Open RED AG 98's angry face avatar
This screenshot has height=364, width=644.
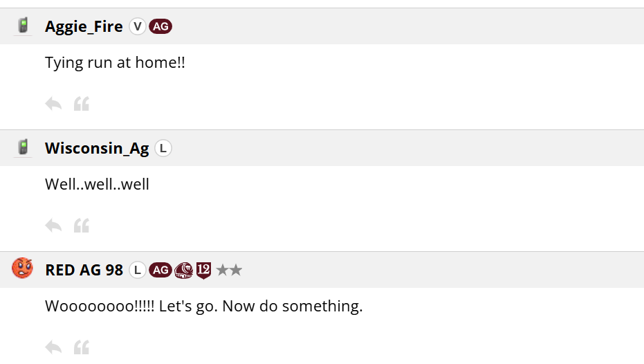click(22, 269)
